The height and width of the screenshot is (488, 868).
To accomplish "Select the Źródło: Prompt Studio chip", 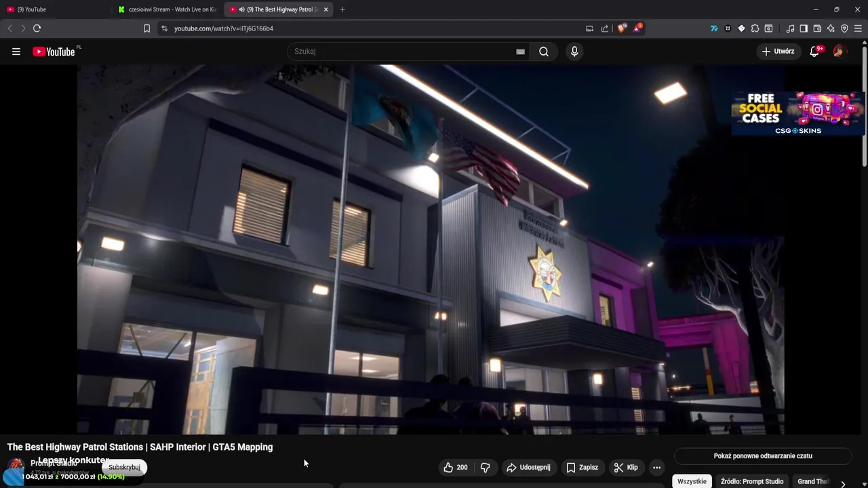I will click(752, 481).
